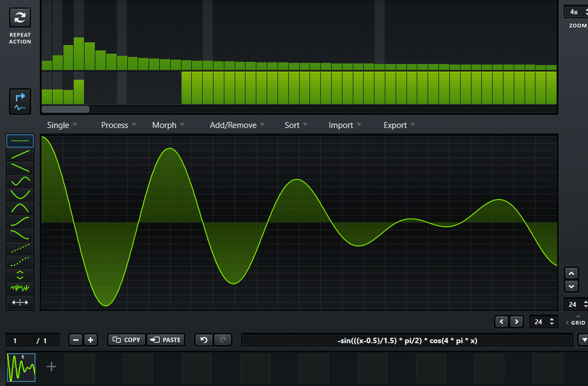Click the first frequency harmonic bar
588x386 pixels.
[47, 65]
